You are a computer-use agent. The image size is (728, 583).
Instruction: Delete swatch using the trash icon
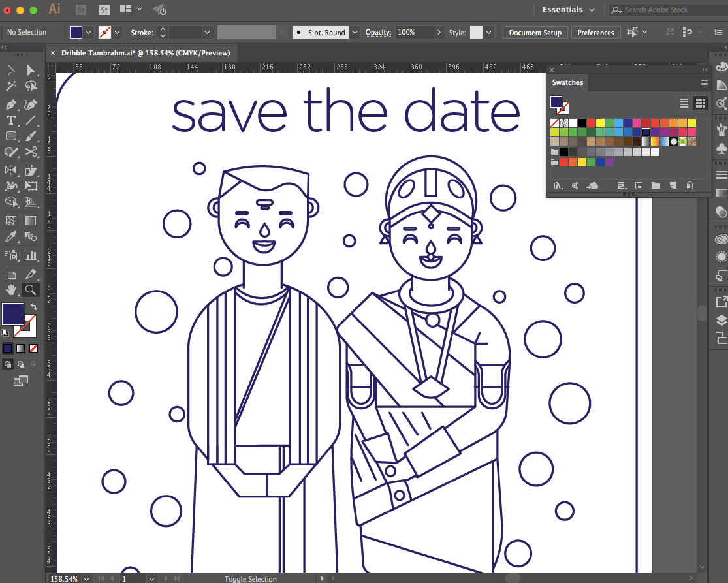click(689, 186)
